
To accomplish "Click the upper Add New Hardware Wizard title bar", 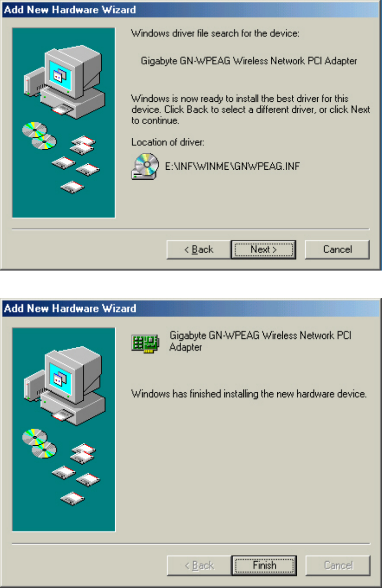I will click(190, 9).
